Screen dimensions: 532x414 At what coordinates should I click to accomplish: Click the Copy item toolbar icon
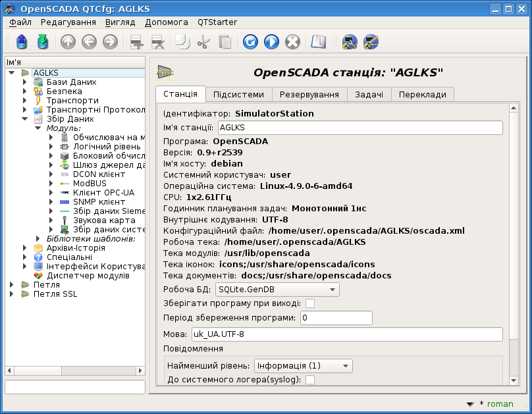coord(182,42)
